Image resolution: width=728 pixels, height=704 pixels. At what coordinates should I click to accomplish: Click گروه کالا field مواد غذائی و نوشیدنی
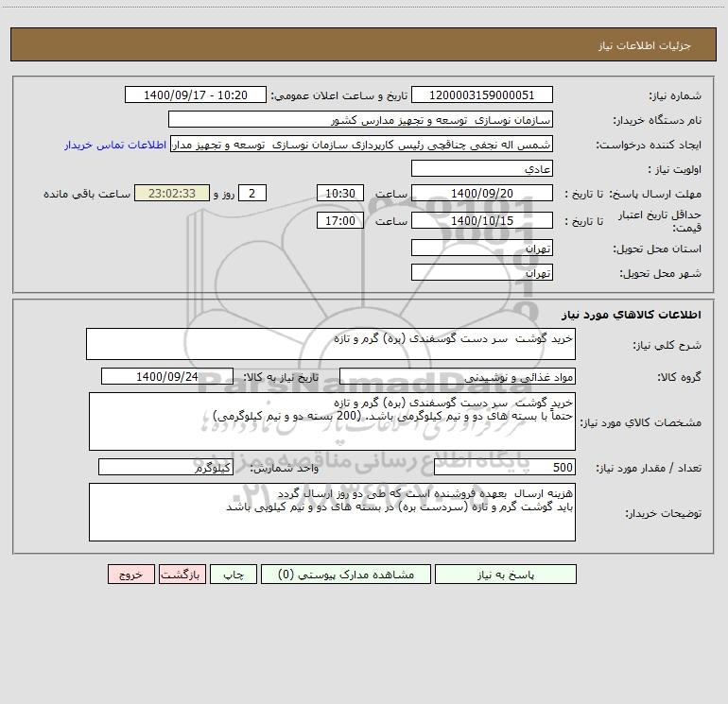click(458, 376)
